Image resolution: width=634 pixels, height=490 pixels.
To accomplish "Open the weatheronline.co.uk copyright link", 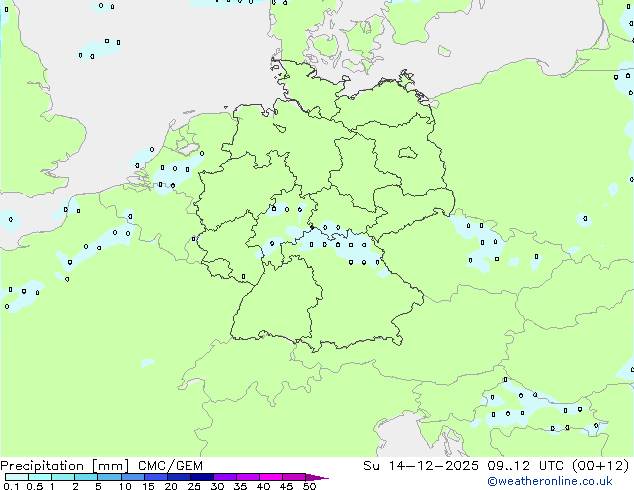I will pyautogui.click(x=549, y=481).
